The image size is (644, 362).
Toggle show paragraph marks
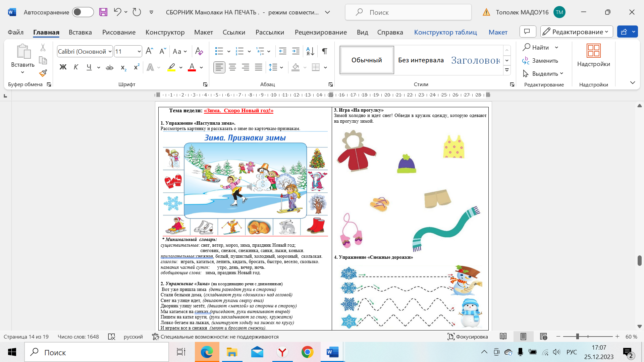[x=324, y=51]
